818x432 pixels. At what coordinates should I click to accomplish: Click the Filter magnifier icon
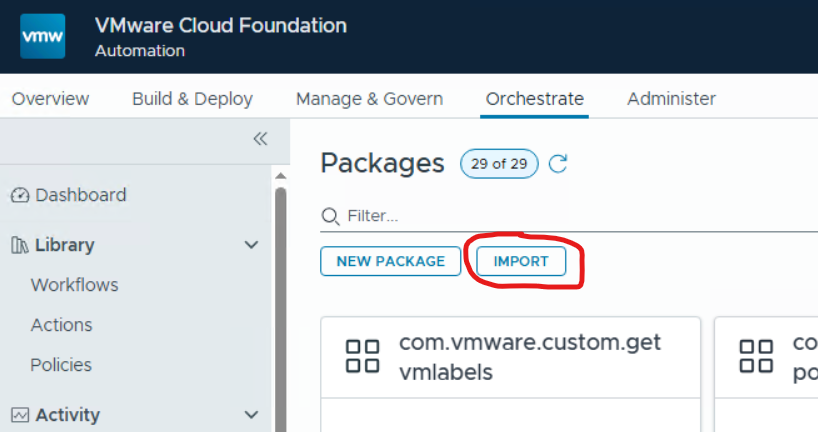(330, 216)
